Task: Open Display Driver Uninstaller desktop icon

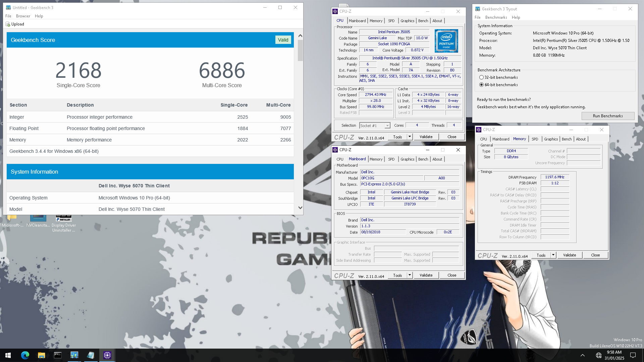Action: tap(64, 223)
